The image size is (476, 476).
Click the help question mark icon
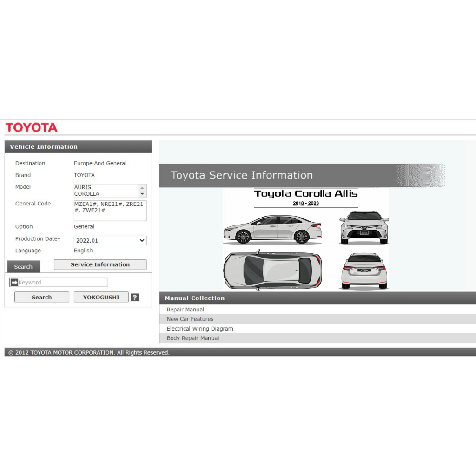[135, 297]
